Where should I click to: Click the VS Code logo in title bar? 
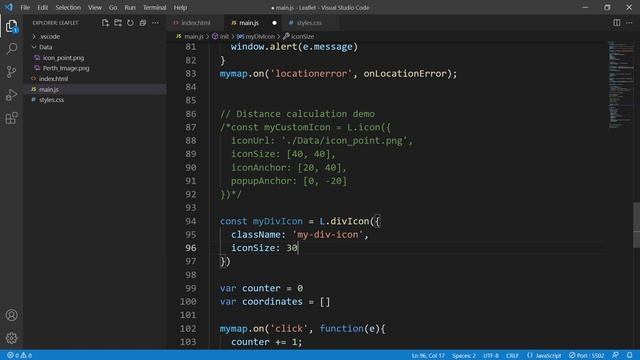(9, 7)
